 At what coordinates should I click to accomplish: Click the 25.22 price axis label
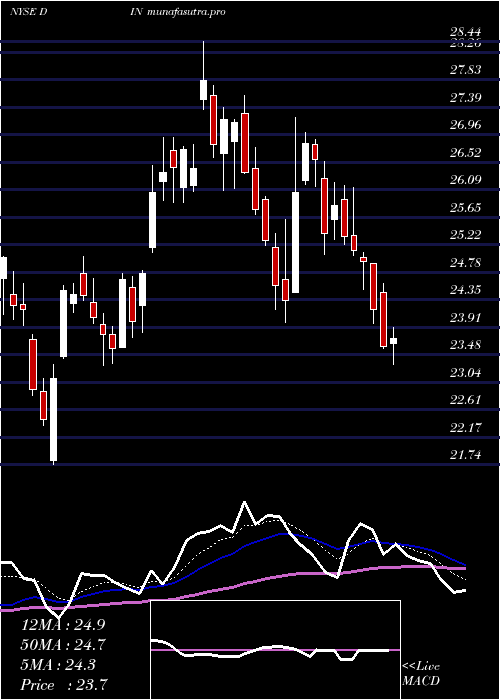[466, 235]
